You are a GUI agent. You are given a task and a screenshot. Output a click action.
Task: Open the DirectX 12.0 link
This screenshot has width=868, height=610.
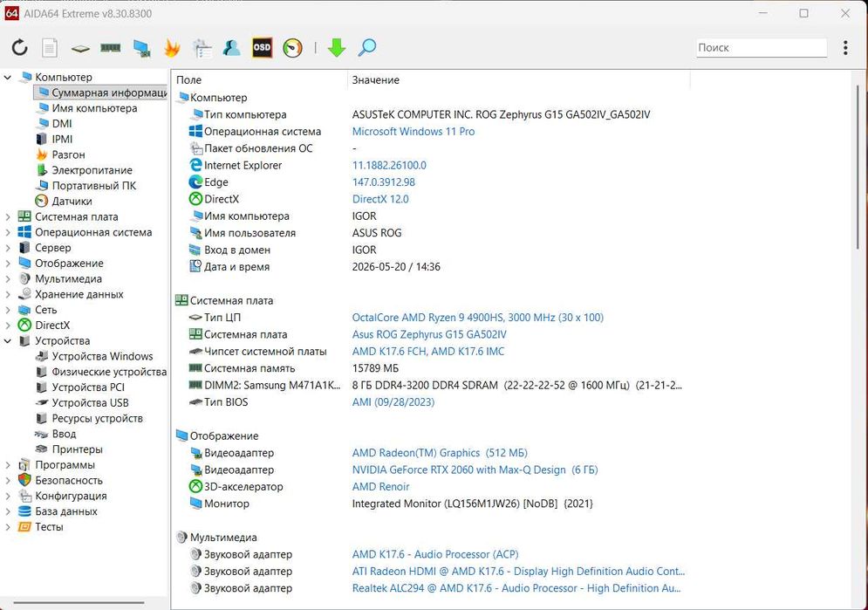click(x=380, y=199)
